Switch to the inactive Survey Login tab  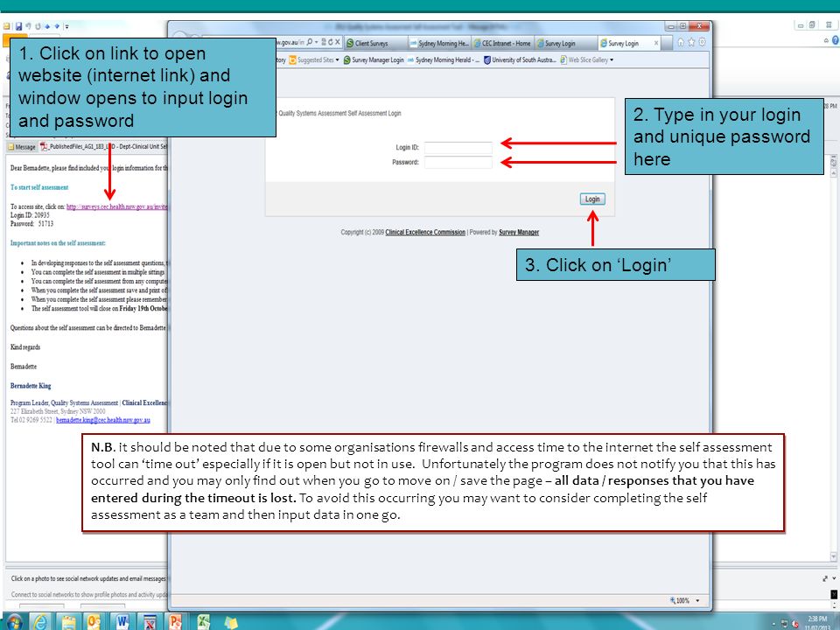pyautogui.click(x=566, y=44)
